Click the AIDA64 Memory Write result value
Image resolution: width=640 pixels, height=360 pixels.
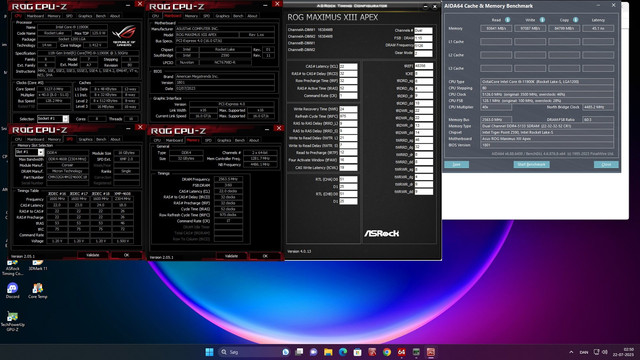pyautogui.click(x=530, y=28)
